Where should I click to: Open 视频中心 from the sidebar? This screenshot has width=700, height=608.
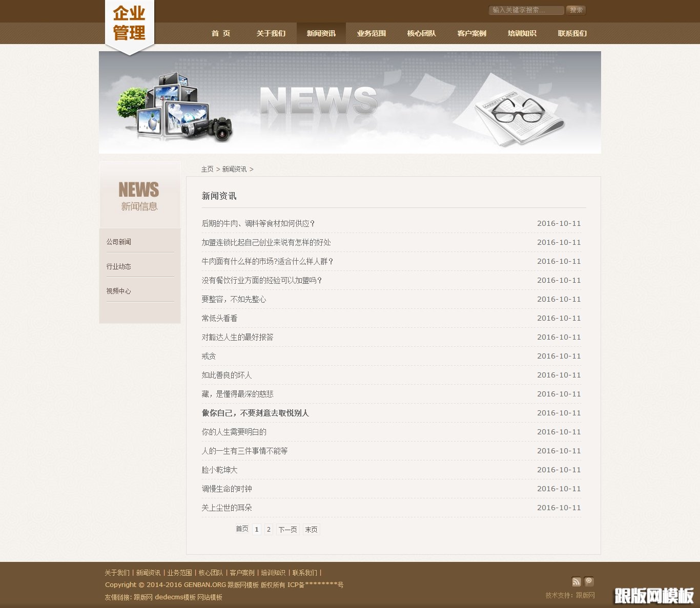pos(118,290)
